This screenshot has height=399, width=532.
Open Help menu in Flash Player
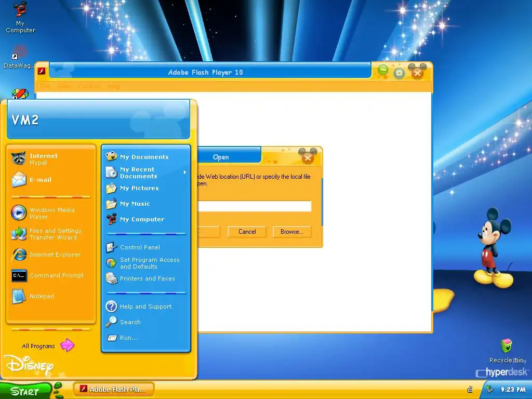[x=114, y=86]
